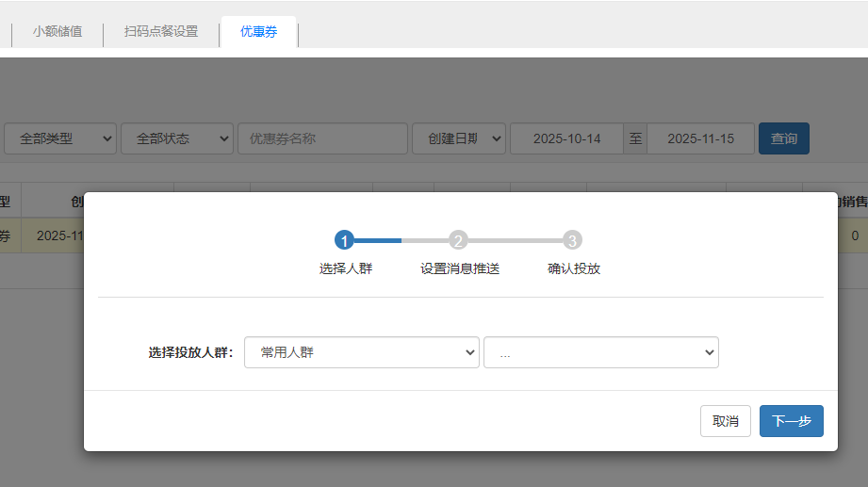Open the 创建日期 date type dropdown
The image size is (868, 487).
click(459, 138)
